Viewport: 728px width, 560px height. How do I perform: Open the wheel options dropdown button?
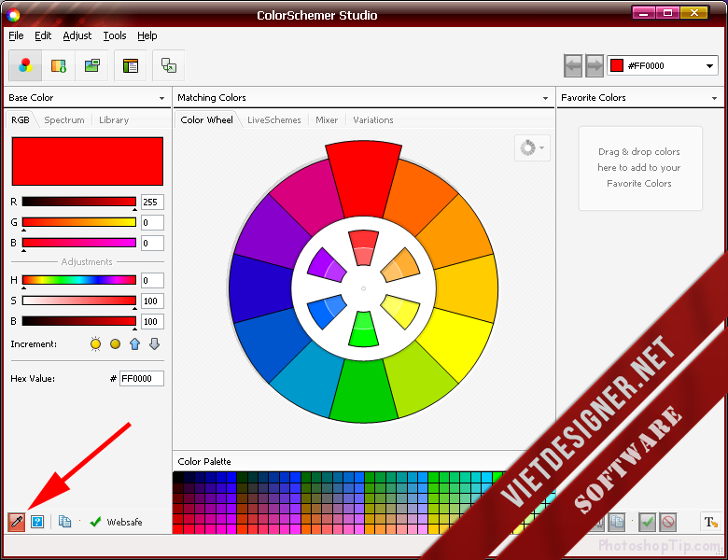(x=533, y=148)
